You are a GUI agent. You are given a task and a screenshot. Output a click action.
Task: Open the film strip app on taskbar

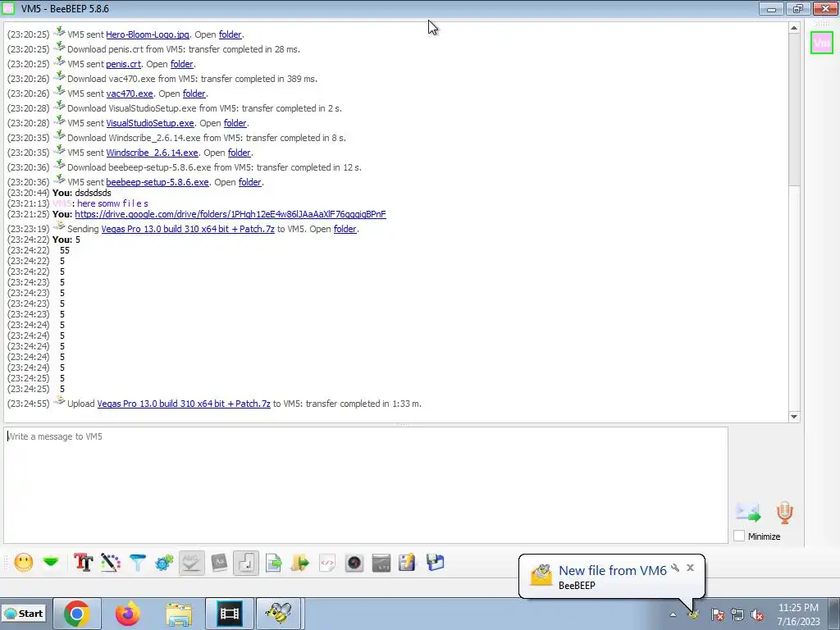(x=229, y=614)
